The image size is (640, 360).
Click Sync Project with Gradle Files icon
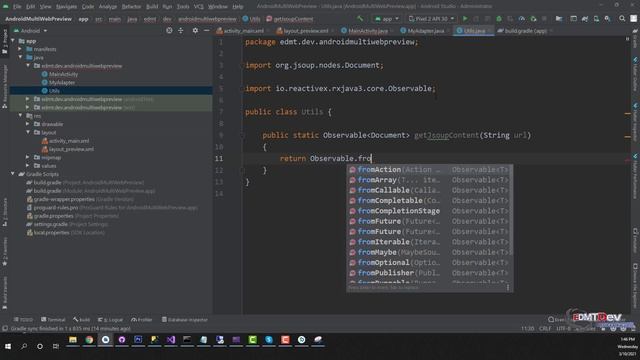(x=584, y=19)
